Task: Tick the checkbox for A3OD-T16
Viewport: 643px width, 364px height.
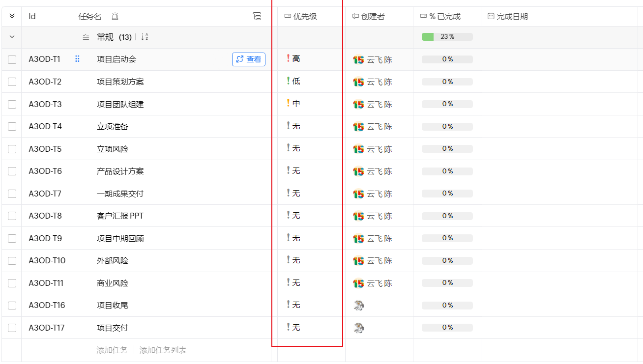Action: pos(12,306)
